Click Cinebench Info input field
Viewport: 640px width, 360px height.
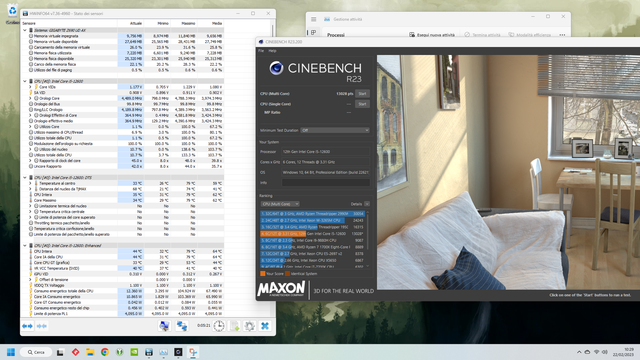tap(326, 182)
